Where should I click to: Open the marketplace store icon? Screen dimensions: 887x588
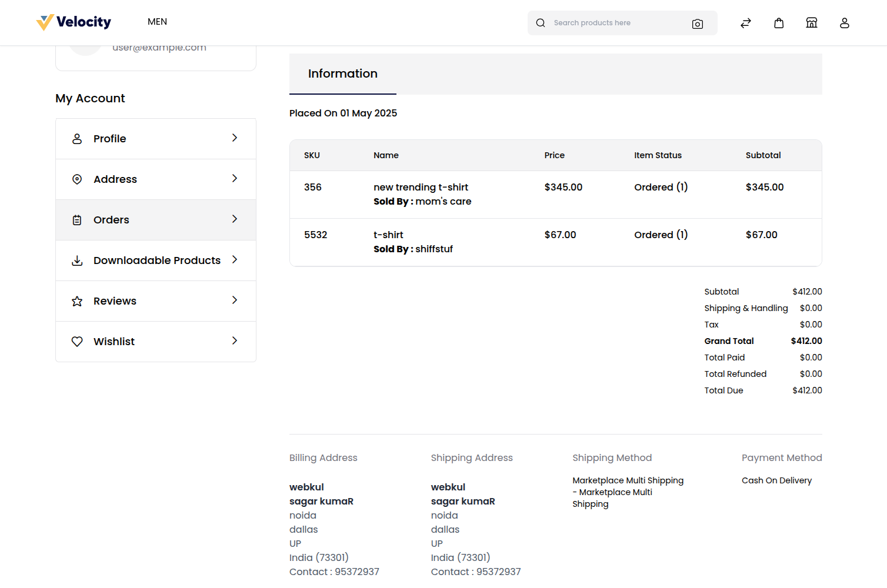point(812,23)
